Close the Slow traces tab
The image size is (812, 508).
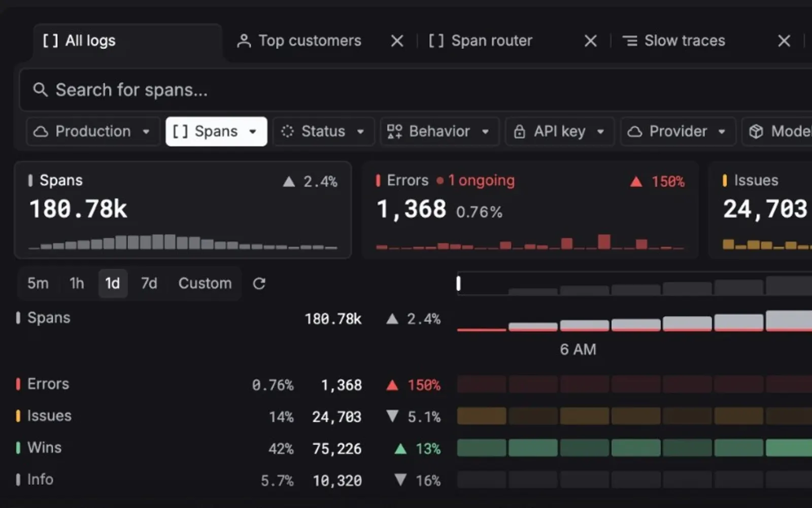click(784, 41)
